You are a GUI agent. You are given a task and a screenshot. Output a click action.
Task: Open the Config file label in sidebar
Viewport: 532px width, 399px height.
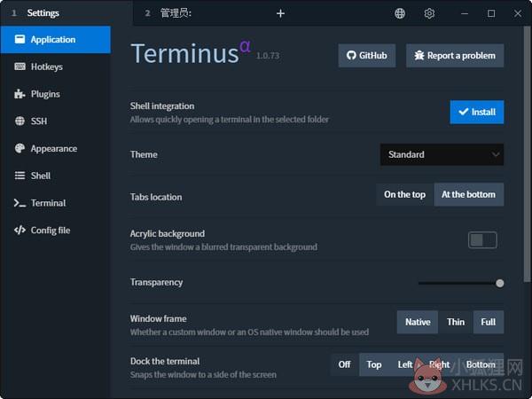click(x=51, y=231)
